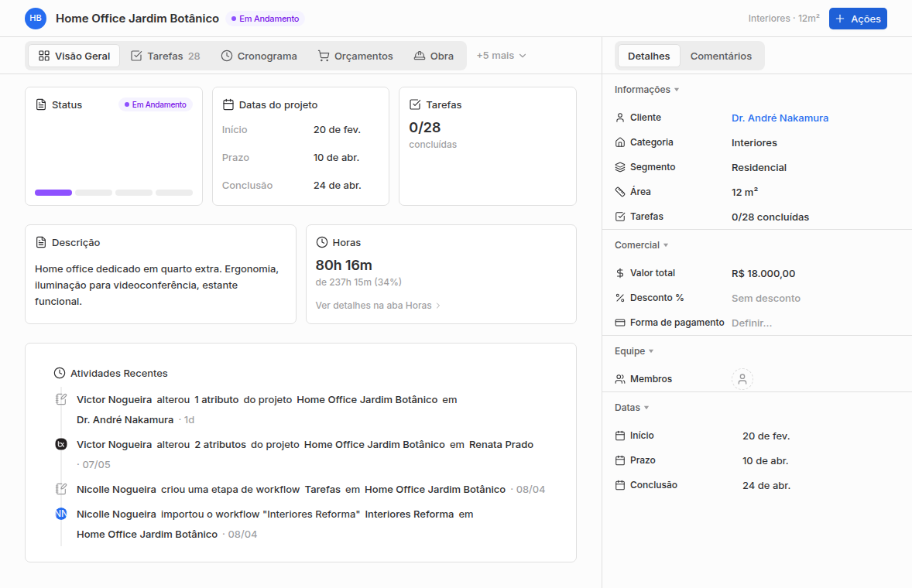Click edit icon on workflow stage creation activity
The image size is (912, 588).
coord(61,489)
